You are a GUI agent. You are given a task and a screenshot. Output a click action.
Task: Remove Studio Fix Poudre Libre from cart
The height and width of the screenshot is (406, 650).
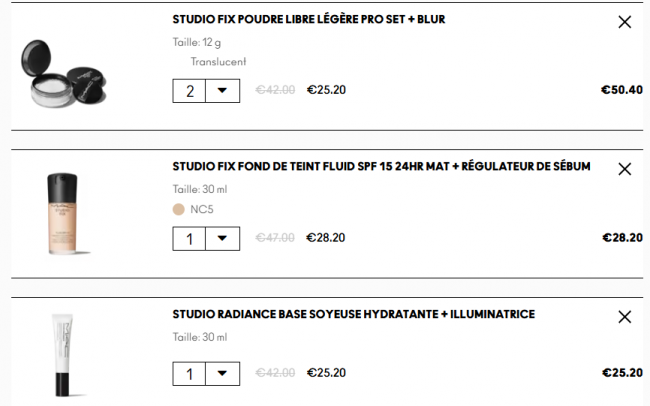(x=625, y=22)
